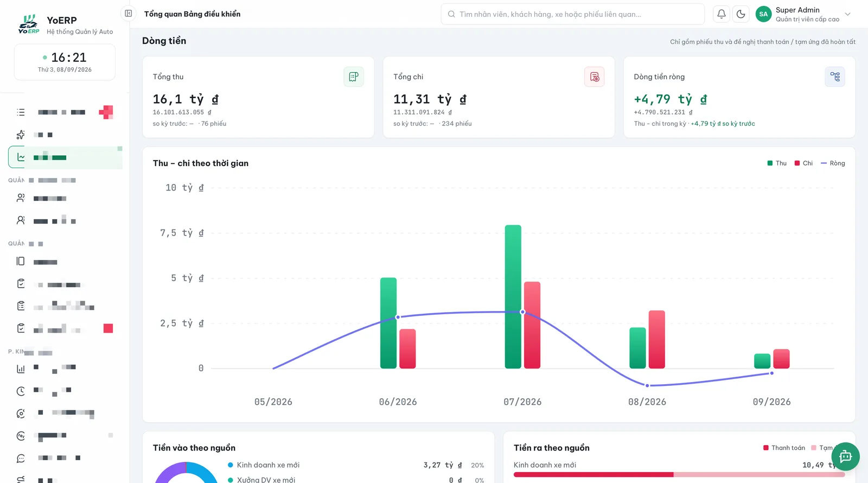Click the 'Tiền vào theo nguồn' heading
Image resolution: width=868 pixels, height=483 pixels.
pyautogui.click(x=194, y=448)
